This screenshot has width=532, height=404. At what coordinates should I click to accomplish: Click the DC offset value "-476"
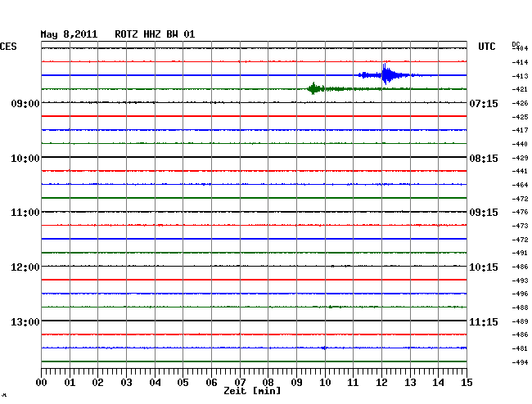point(520,212)
